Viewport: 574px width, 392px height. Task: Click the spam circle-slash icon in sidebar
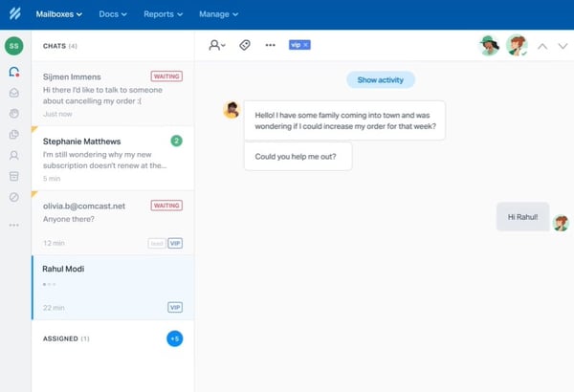tap(14, 197)
